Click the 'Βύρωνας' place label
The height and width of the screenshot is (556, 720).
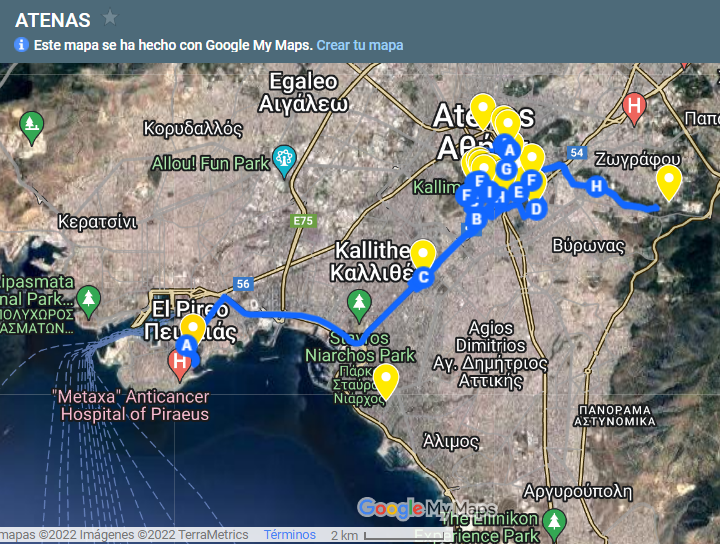pyautogui.click(x=588, y=246)
